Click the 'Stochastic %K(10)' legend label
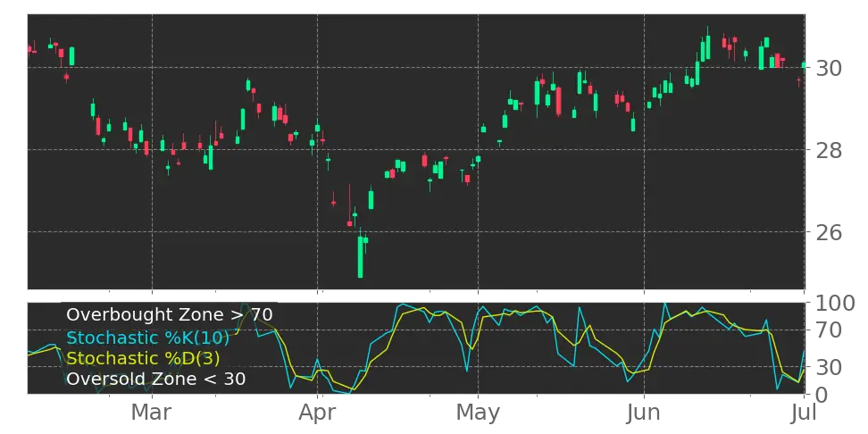This screenshot has height=434, width=868. [x=148, y=338]
